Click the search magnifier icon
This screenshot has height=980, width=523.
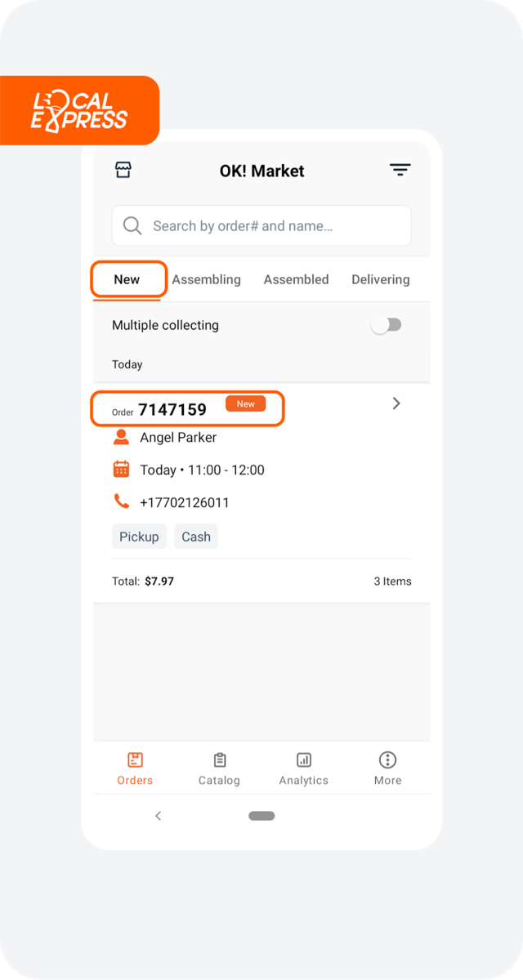[132, 225]
